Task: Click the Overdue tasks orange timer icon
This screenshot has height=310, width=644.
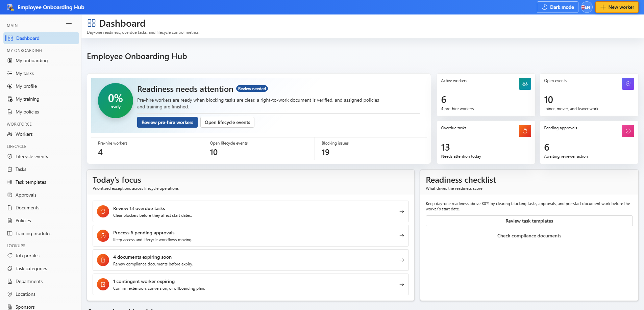Action: 525,131
